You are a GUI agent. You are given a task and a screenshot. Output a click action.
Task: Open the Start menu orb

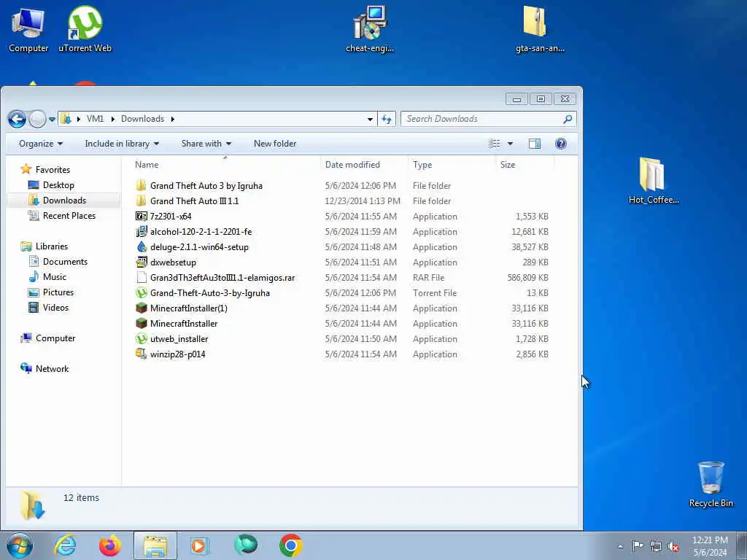tap(20, 545)
